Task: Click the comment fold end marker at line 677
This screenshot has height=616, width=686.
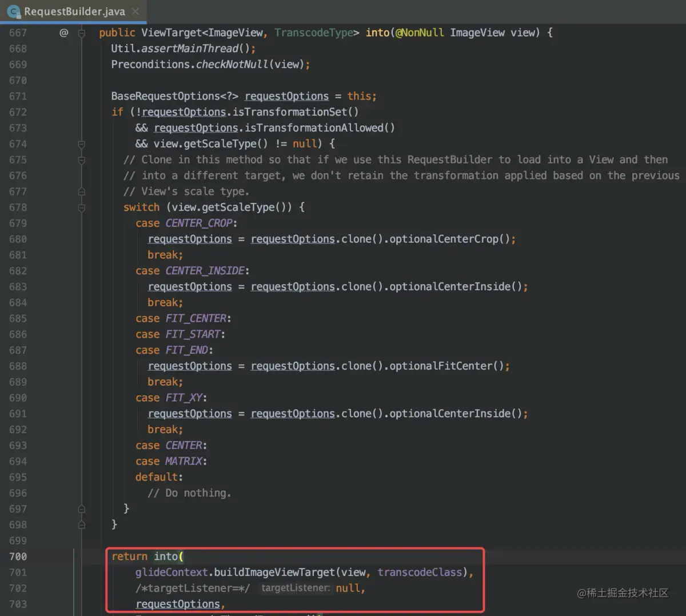Action: 82,191
